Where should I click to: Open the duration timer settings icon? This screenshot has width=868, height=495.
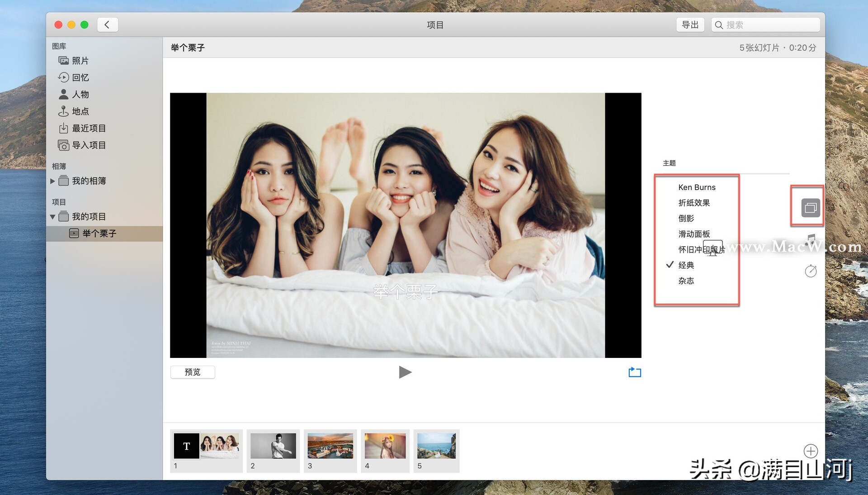coord(811,271)
